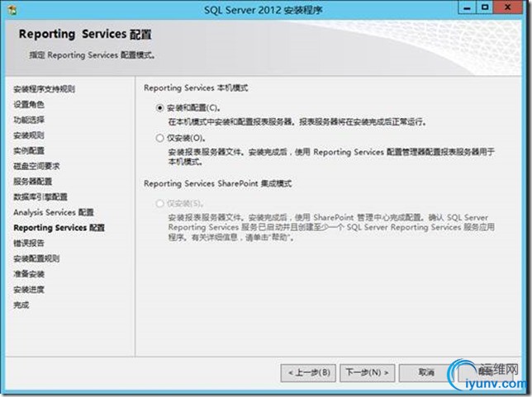Select the SharePoint 仅安装(S) radio button
The height and width of the screenshot is (397, 532).
[159, 203]
